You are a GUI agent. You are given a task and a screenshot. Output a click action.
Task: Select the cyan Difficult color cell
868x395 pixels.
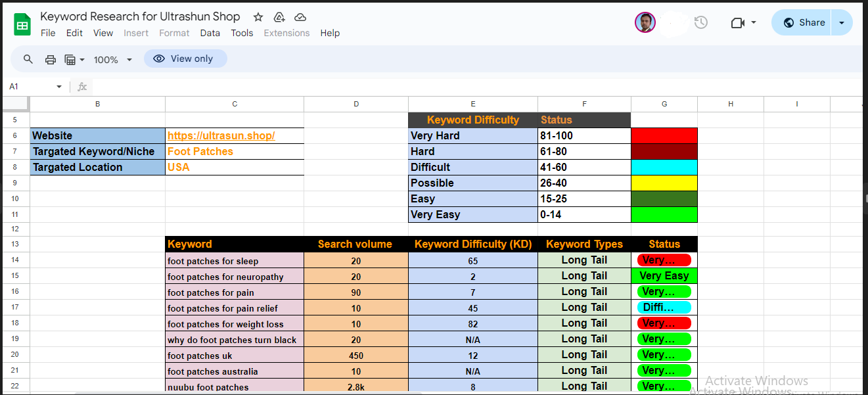point(664,167)
